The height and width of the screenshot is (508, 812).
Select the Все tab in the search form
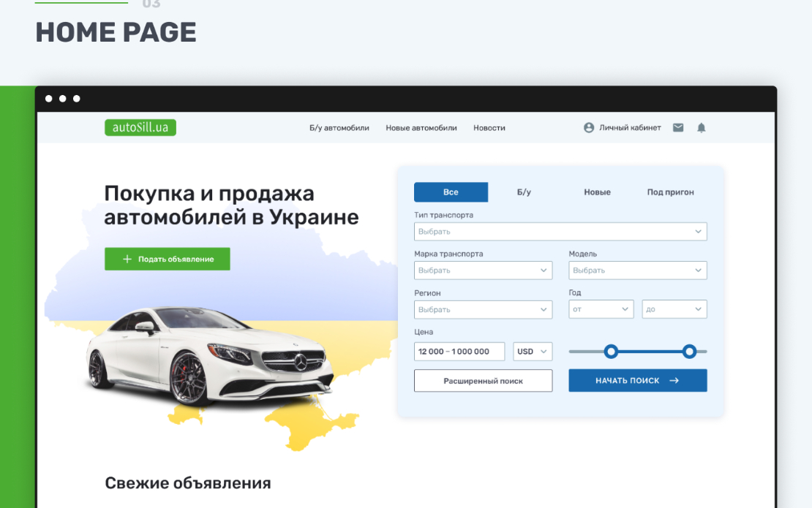click(451, 192)
